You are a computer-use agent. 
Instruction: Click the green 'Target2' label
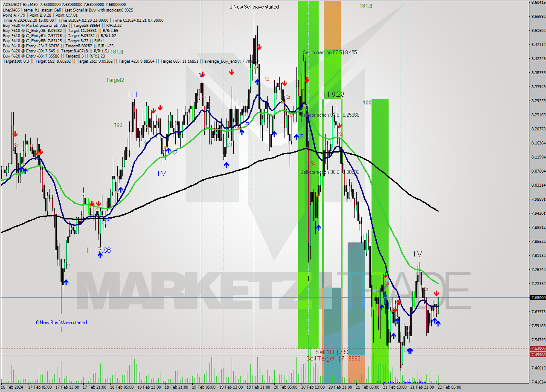115,80
